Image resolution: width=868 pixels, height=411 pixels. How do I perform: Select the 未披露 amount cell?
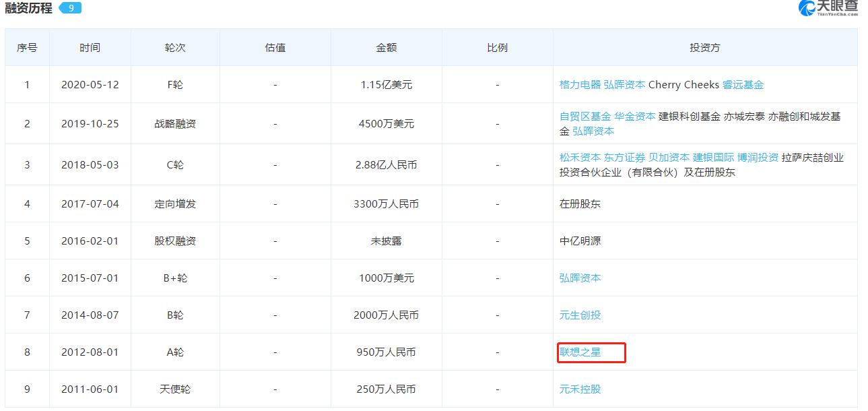[x=386, y=241]
